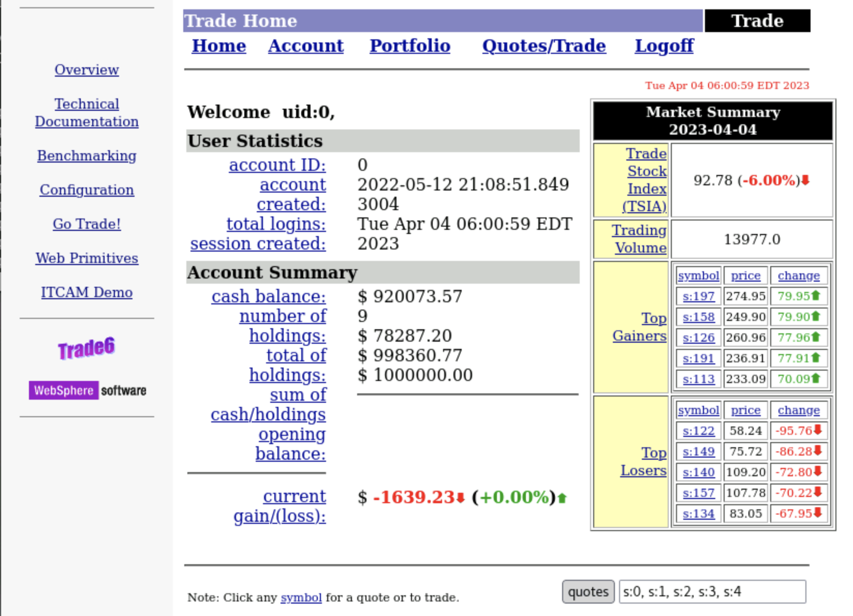Open the total logins link
The height and width of the screenshot is (616, 853).
(x=276, y=224)
